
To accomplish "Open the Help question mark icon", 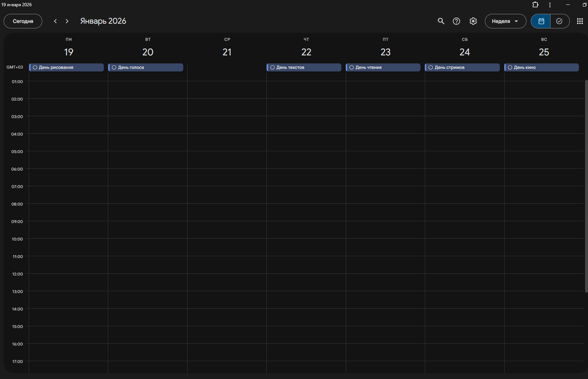I will tap(456, 21).
